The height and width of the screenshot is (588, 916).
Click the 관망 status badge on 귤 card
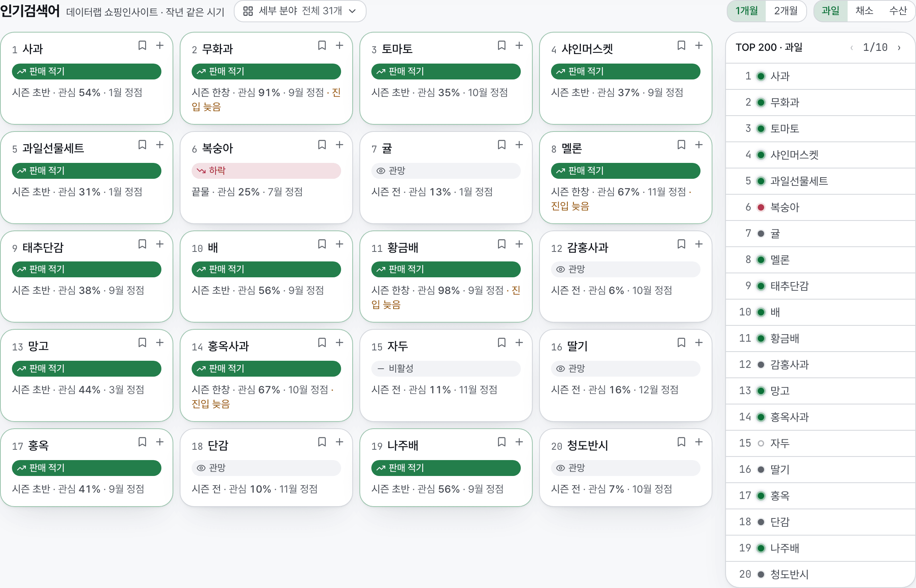446,171
